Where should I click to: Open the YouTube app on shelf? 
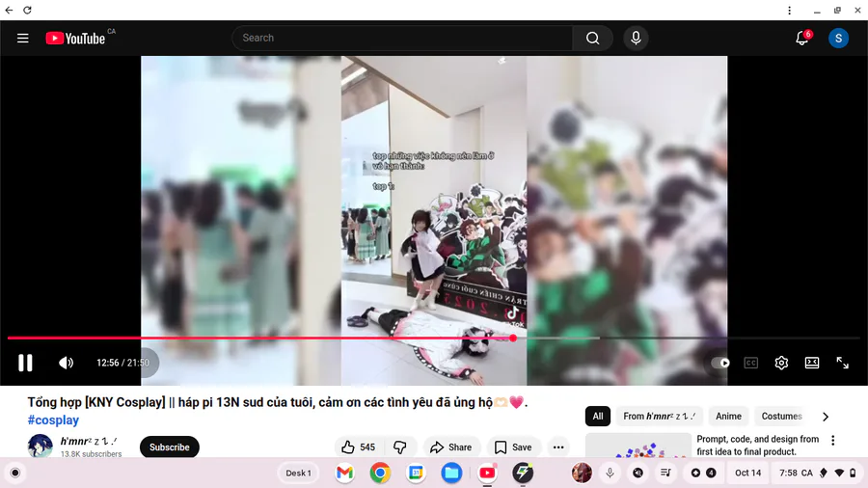pos(487,474)
